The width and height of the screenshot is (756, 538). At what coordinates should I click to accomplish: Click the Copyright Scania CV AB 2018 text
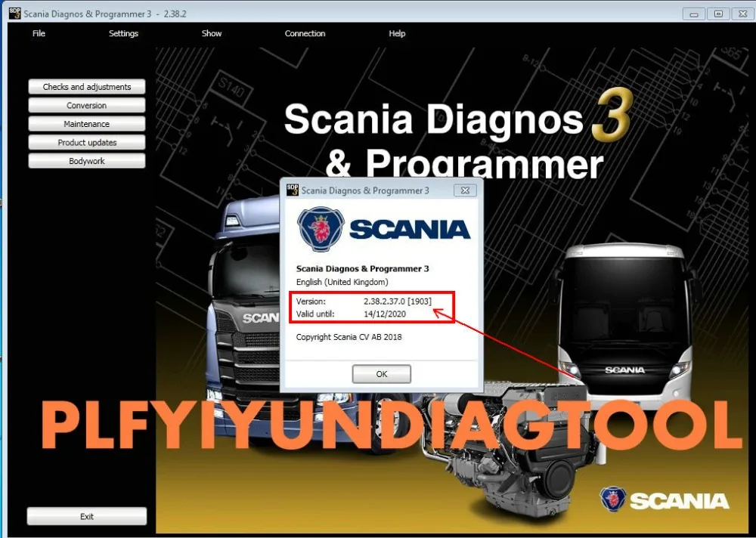click(x=349, y=337)
